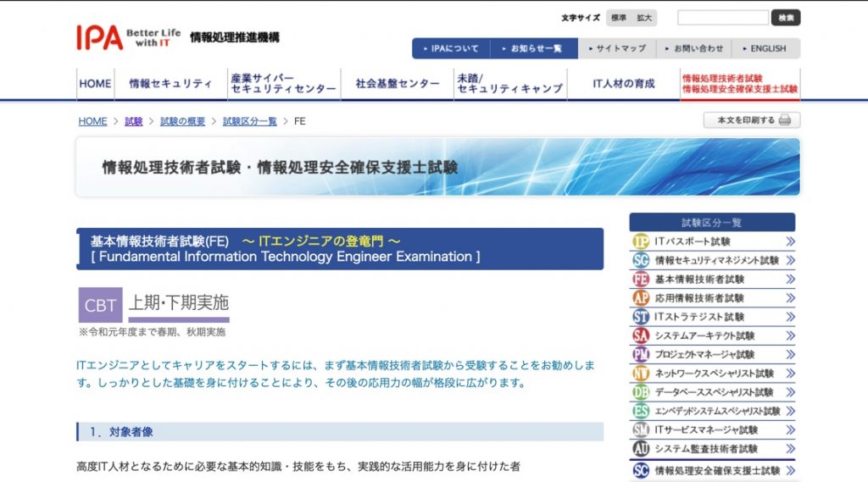The width and height of the screenshot is (868, 482).
Task: Click chevron next to 基本情報技術者試験
Action: pos(790,279)
